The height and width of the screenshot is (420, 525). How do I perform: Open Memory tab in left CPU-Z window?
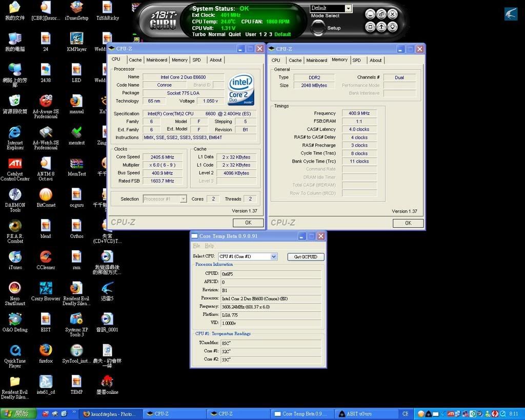tap(179, 60)
